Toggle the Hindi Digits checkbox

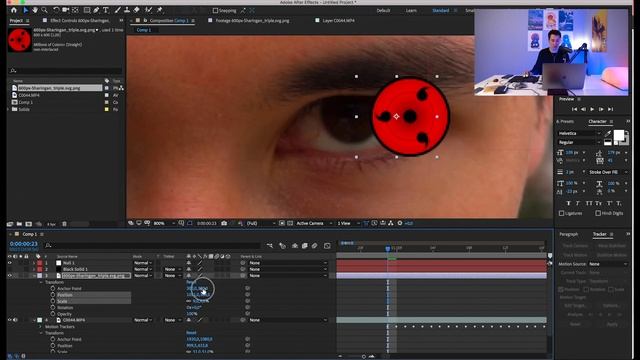click(x=598, y=213)
